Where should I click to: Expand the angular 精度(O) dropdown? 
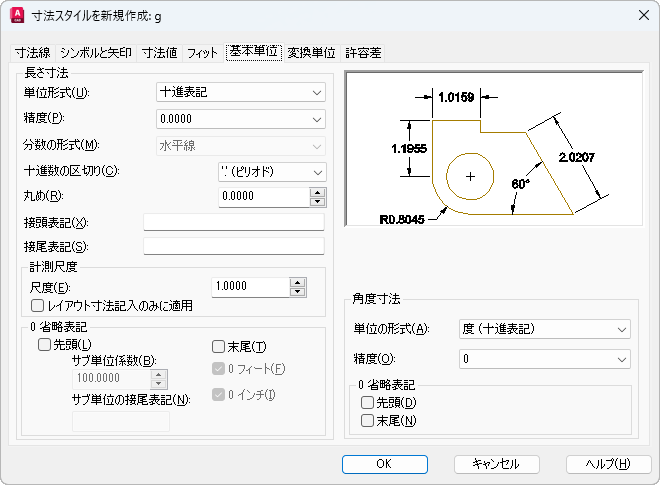(545, 359)
